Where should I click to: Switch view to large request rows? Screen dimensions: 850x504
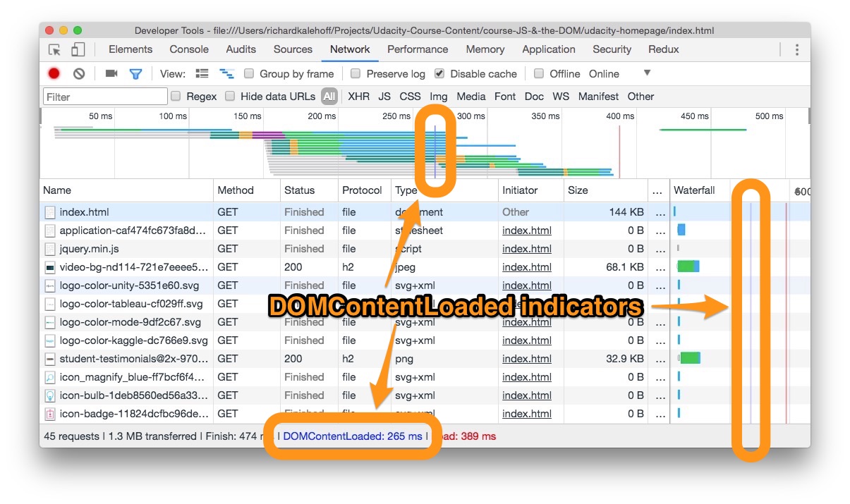coord(202,73)
